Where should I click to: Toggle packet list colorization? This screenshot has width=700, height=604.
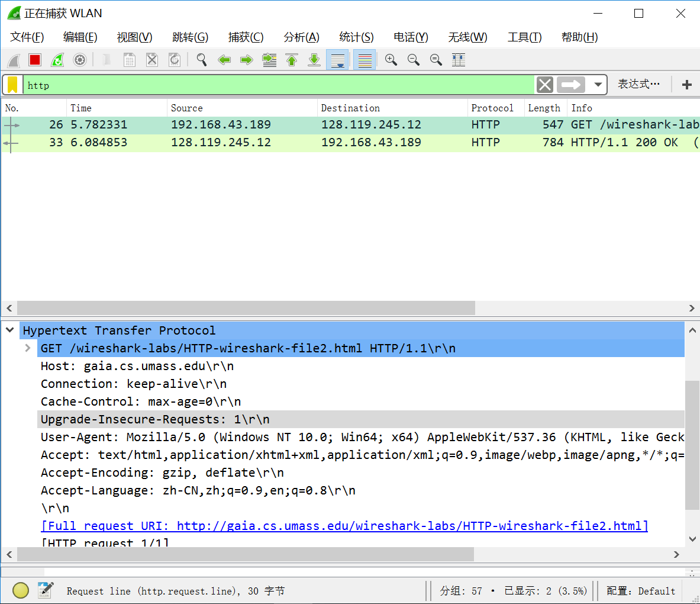[364, 60]
